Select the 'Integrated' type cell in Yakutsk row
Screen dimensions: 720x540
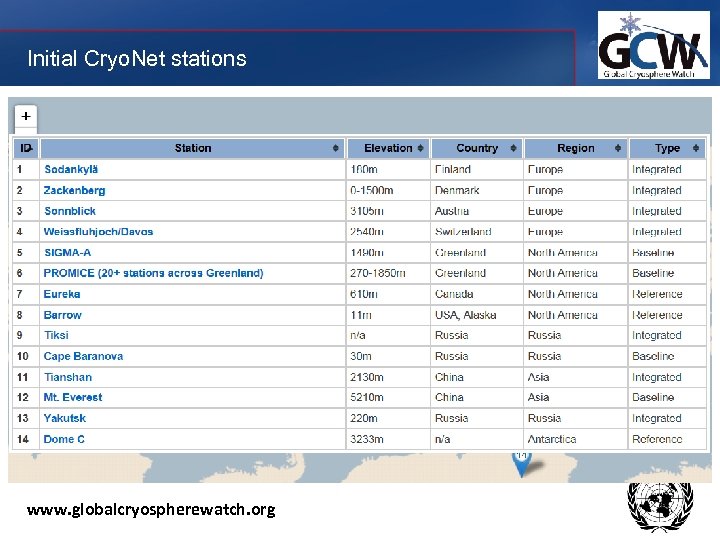coord(667,418)
